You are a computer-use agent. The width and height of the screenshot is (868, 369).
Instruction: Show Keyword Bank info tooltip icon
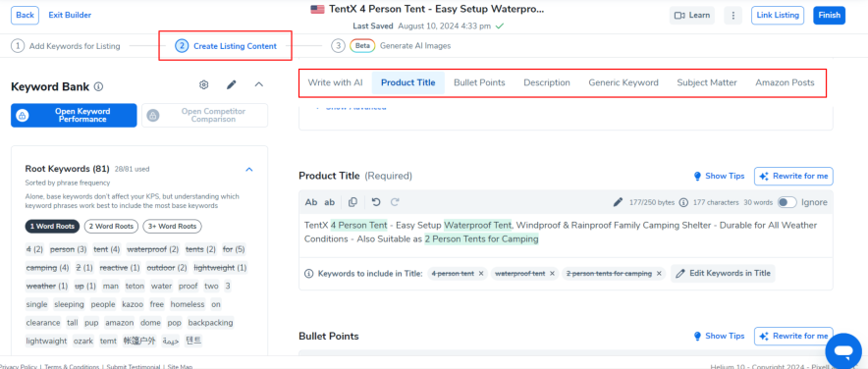click(98, 87)
